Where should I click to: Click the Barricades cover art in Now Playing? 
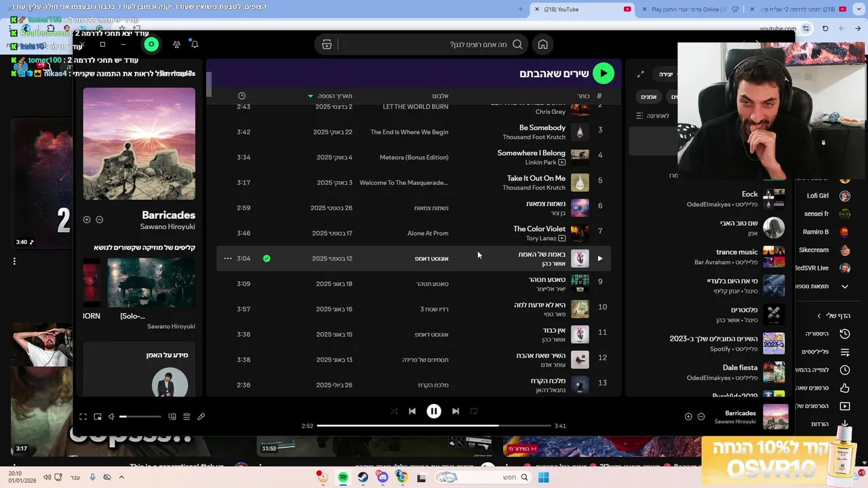coord(139,144)
